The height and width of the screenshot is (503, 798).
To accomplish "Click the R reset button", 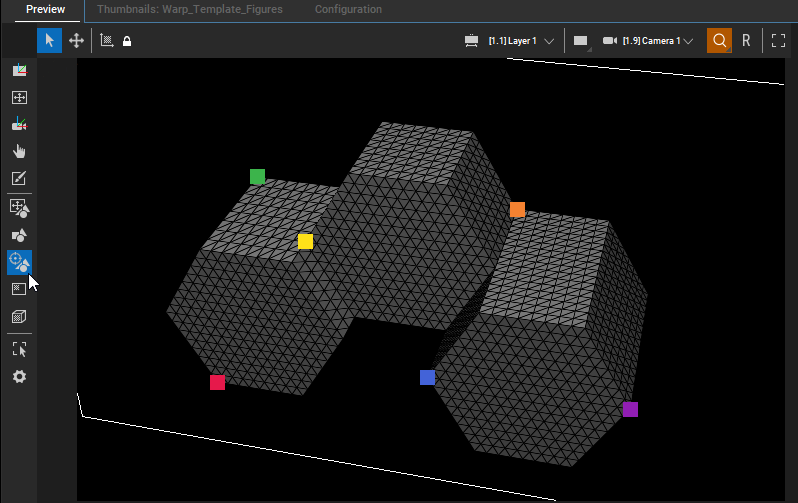I will (746, 40).
